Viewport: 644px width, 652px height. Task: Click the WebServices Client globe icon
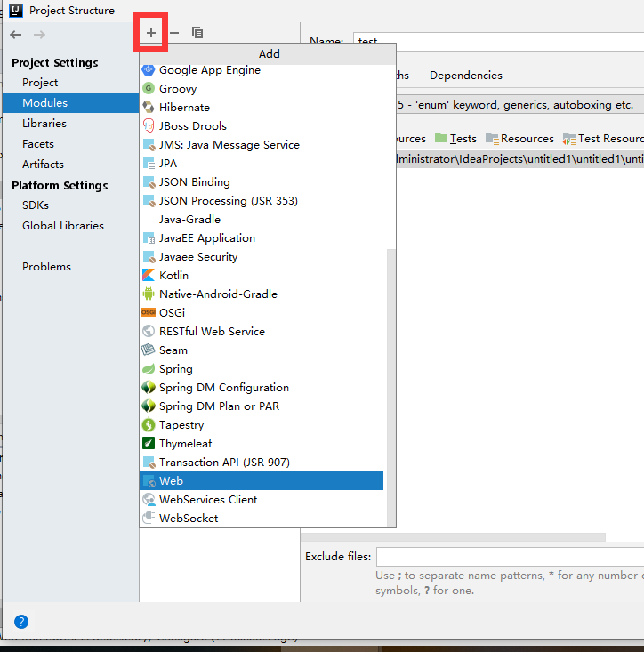149,499
